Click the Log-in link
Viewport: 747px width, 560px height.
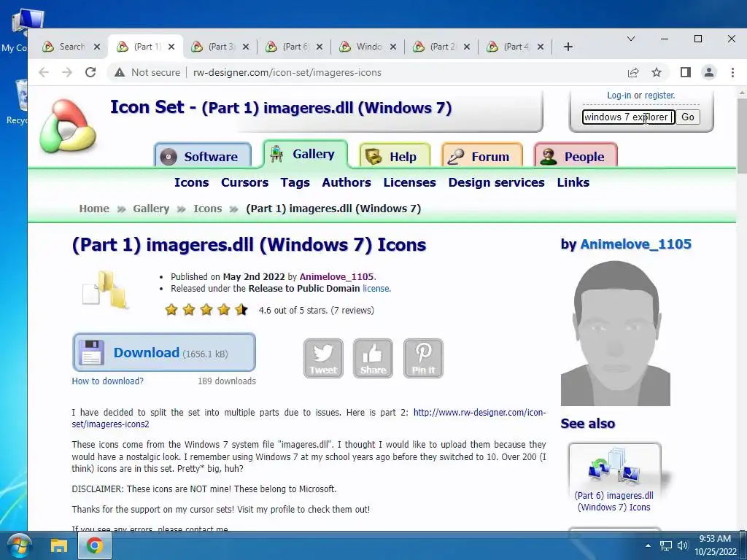click(x=619, y=96)
